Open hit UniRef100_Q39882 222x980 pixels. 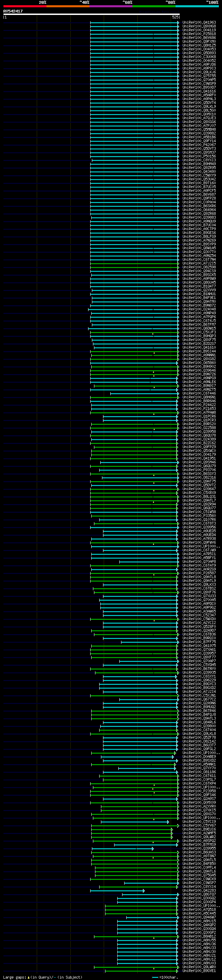(x=199, y=133)
